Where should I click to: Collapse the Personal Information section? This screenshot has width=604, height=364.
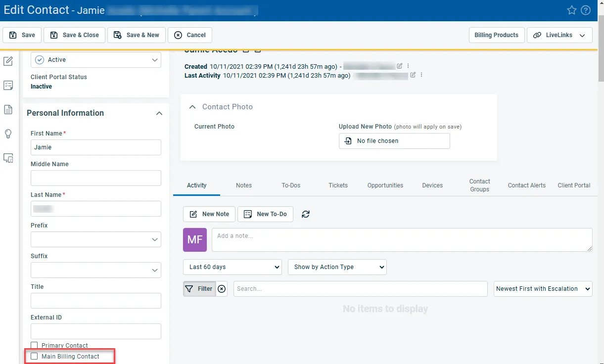point(159,113)
